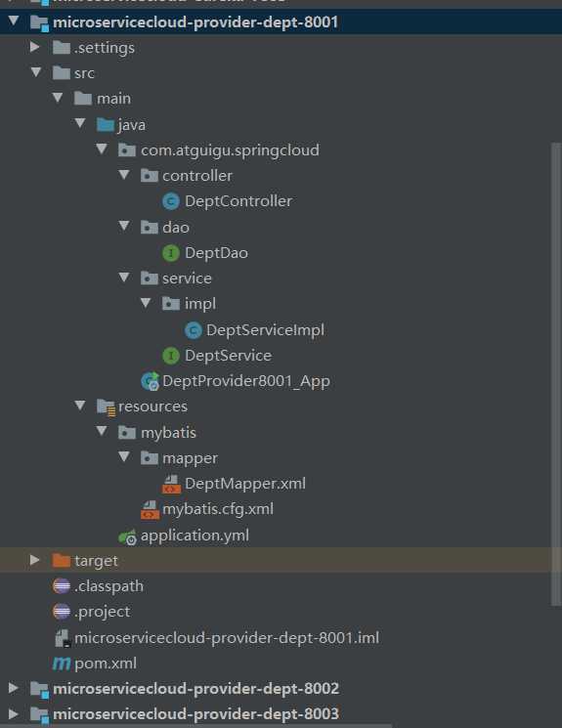
Task: Select the DeptService file name
Action: (228, 355)
